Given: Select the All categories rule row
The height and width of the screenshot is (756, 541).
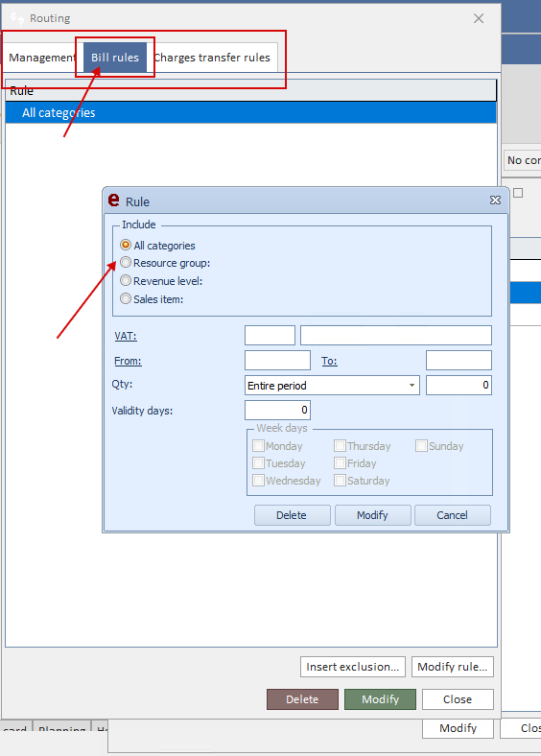Looking at the screenshot, I should point(250,113).
